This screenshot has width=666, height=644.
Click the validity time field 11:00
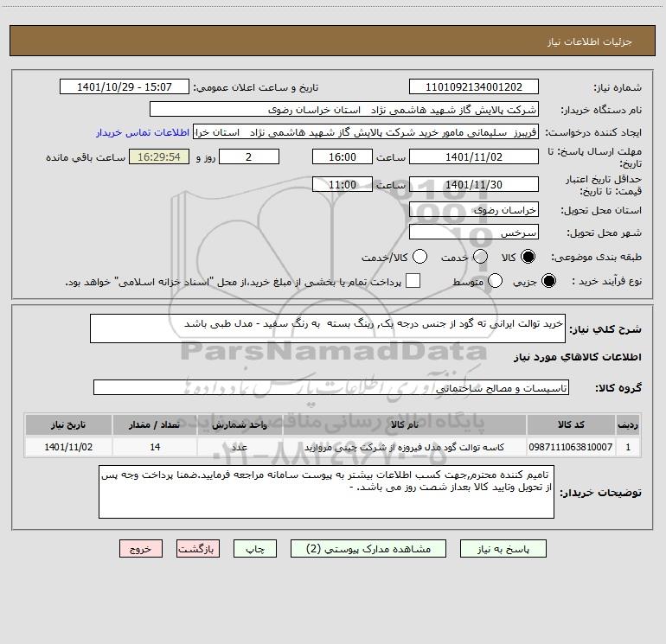point(343,184)
